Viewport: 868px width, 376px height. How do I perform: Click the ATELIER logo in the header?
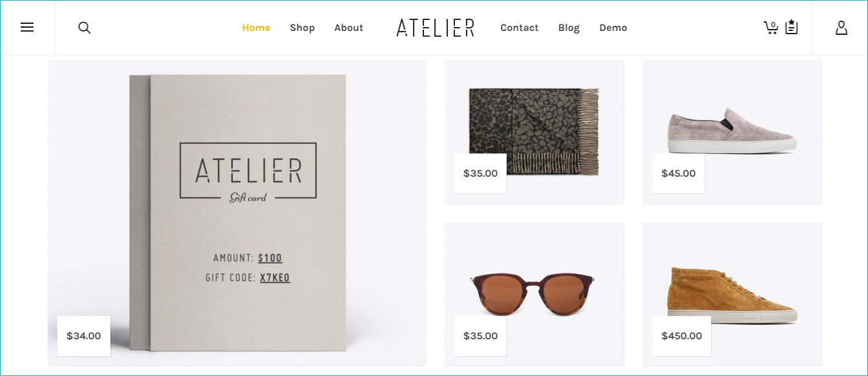click(436, 28)
